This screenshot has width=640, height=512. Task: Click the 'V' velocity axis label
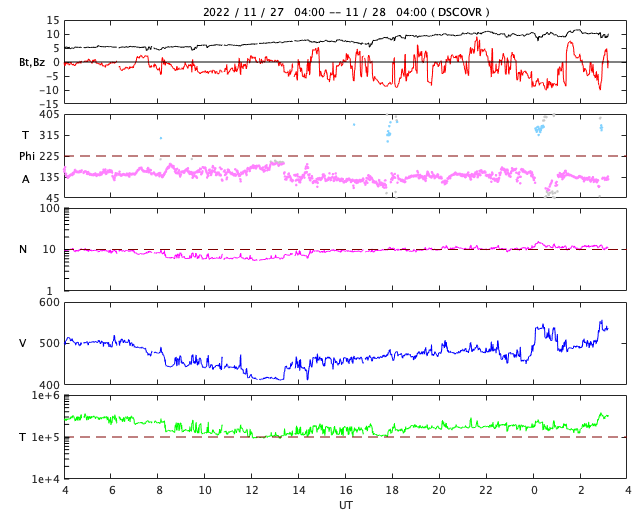tap(23, 343)
